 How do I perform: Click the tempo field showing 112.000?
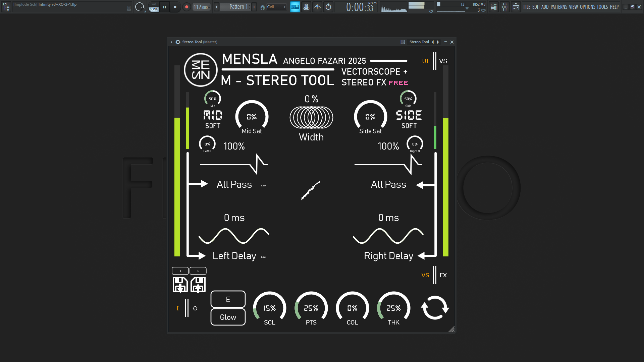pos(201,7)
